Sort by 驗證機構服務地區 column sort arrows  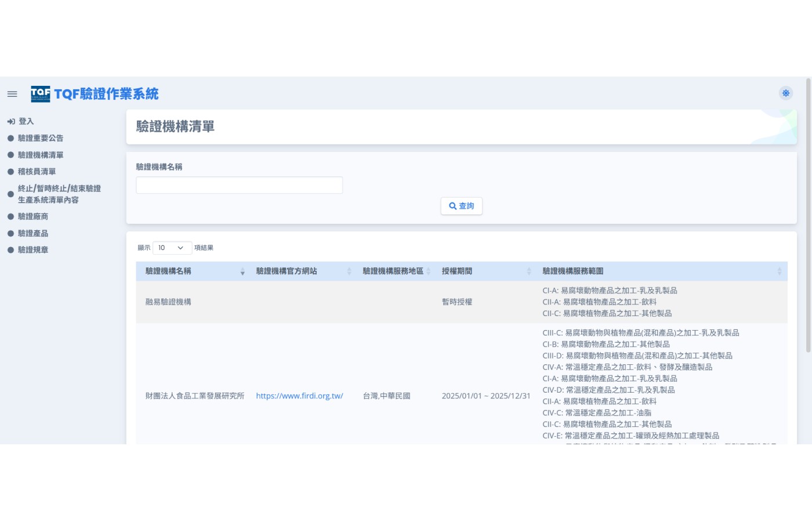(x=429, y=271)
